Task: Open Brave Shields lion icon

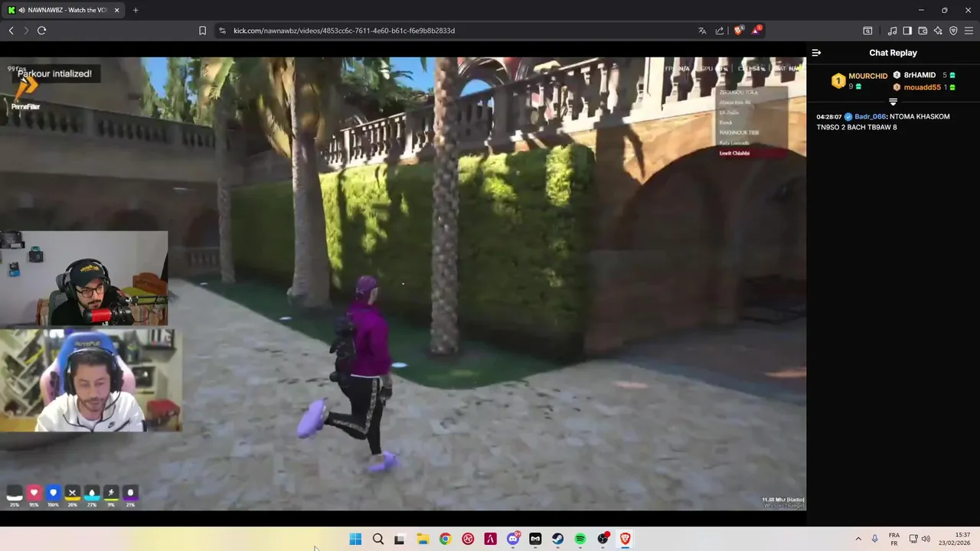Action: (738, 31)
